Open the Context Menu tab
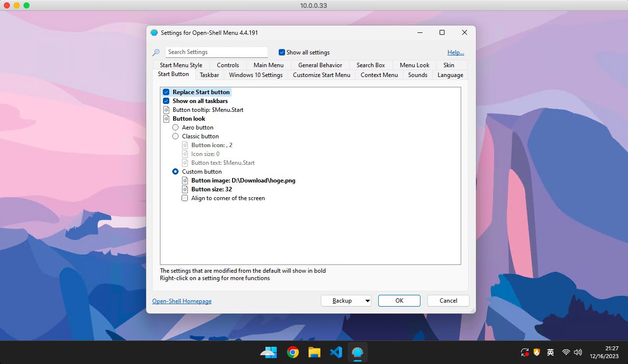Screen dimensions: 628x364 (x=379, y=75)
